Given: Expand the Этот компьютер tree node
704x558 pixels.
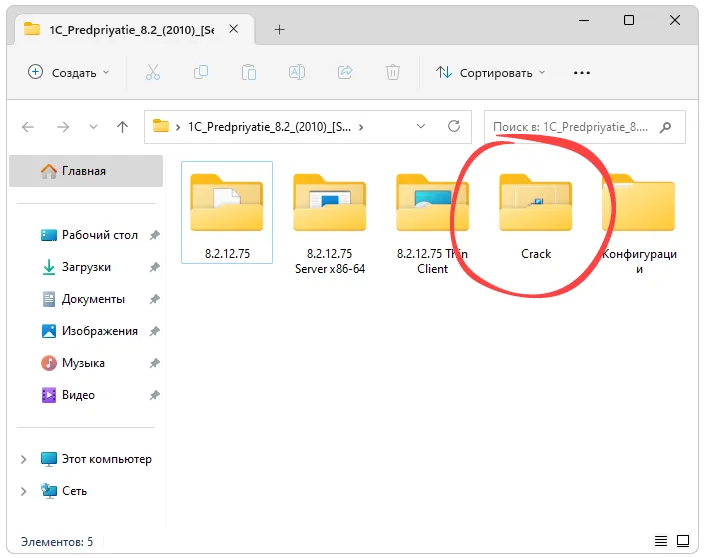Looking at the screenshot, I should point(23,459).
